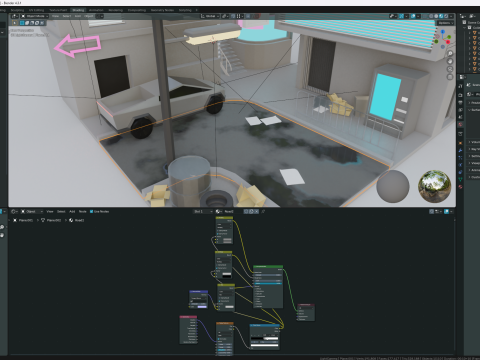Browse materials with the sphere icon
480x360 pixels.
(218, 211)
